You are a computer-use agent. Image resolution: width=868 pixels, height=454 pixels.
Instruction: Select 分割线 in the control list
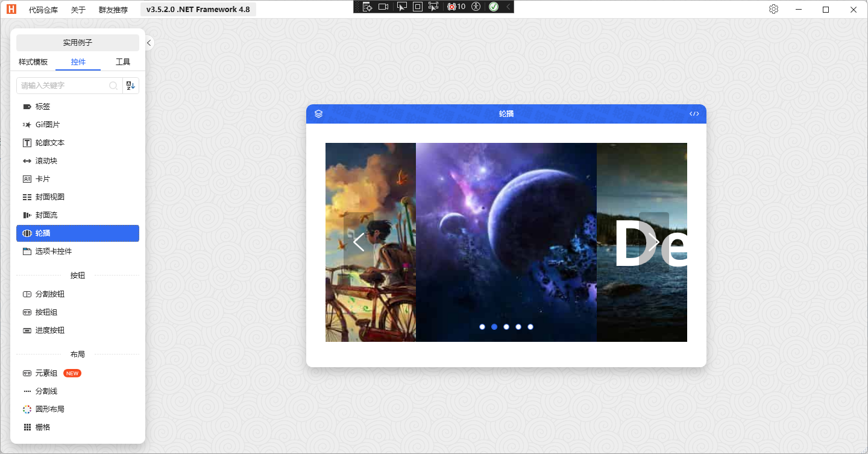78,391
